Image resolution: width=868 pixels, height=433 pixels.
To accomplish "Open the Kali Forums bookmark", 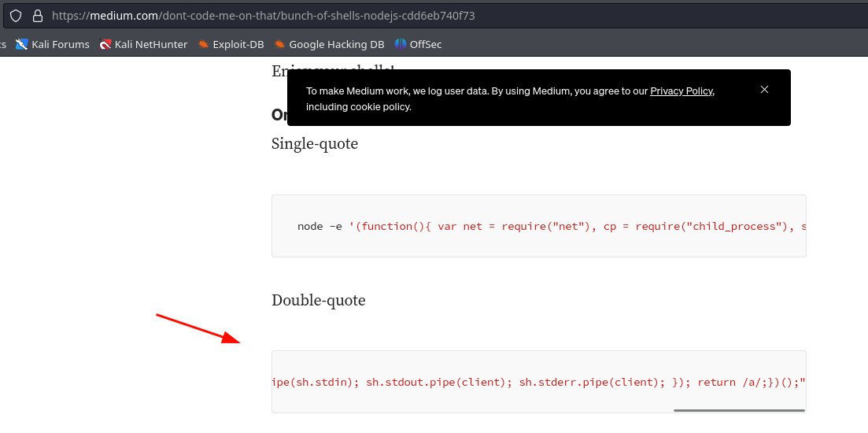I will coord(52,44).
